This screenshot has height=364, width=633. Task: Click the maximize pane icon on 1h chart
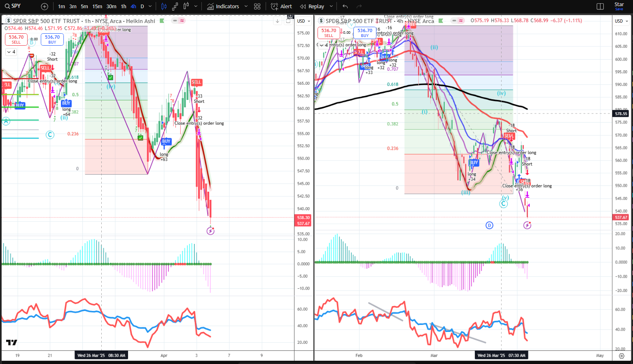pos(288,21)
